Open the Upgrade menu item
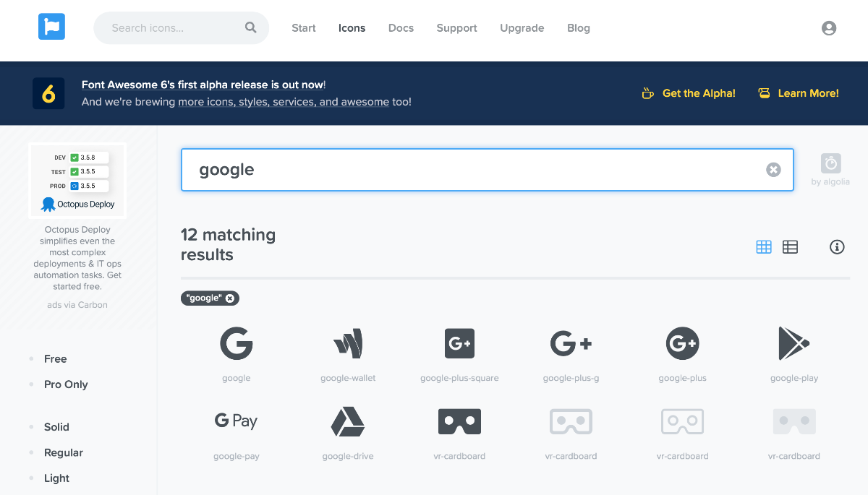The image size is (868, 495). tap(522, 28)
